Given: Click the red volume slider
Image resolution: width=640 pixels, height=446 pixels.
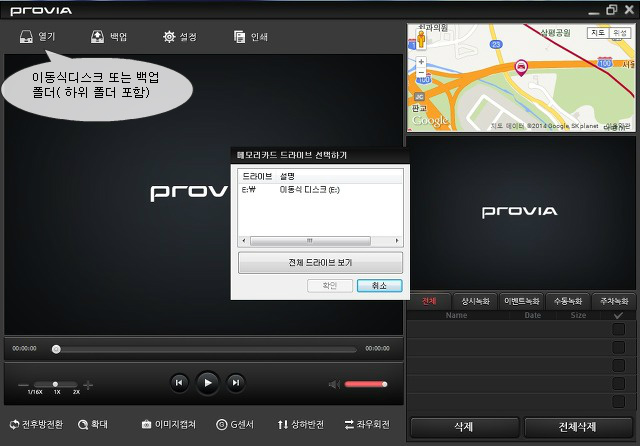Looking at the screenshot, I should click(366, 384).
